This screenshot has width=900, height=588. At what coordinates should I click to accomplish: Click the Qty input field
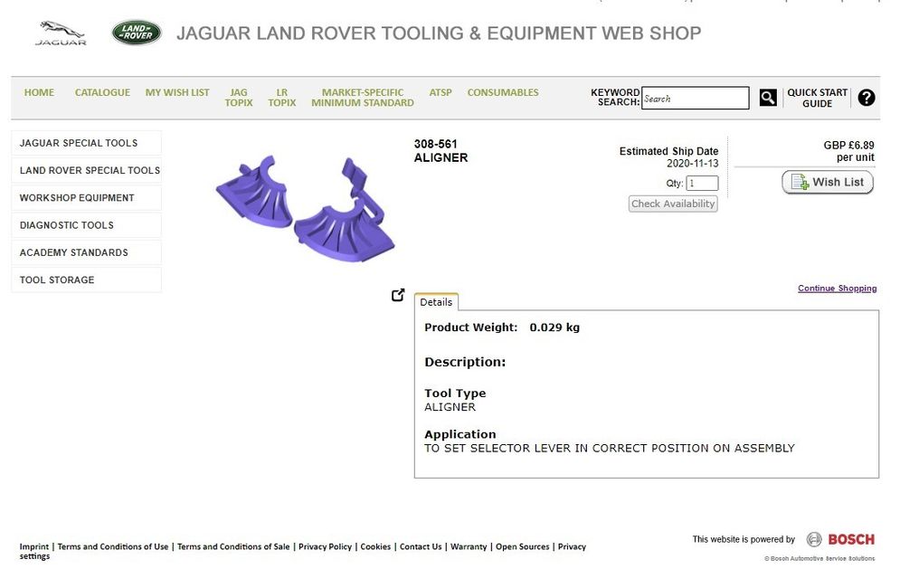(x=702, y=183)
